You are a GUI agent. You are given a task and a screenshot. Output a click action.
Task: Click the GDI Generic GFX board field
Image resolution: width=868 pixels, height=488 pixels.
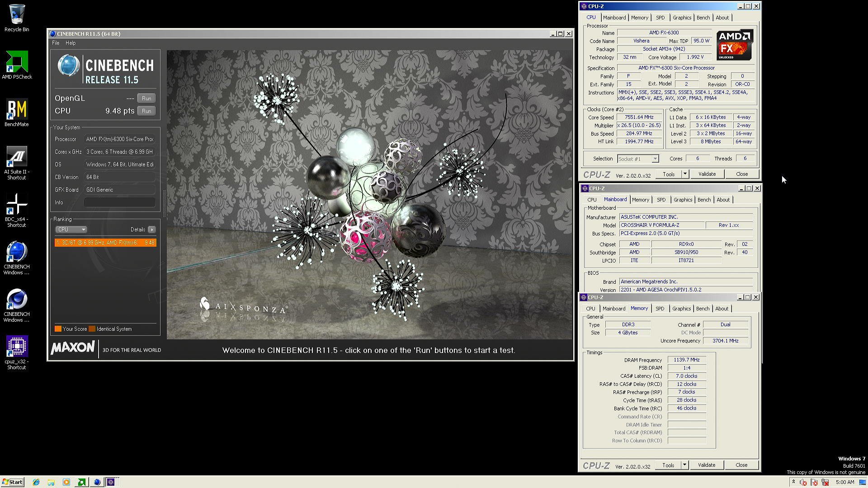tap(120, 190)
